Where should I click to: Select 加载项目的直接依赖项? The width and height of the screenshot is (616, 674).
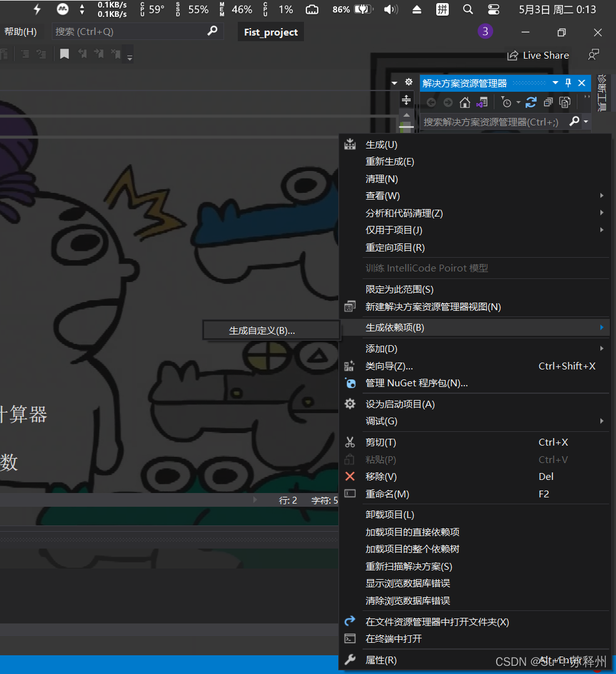[475, 532]
